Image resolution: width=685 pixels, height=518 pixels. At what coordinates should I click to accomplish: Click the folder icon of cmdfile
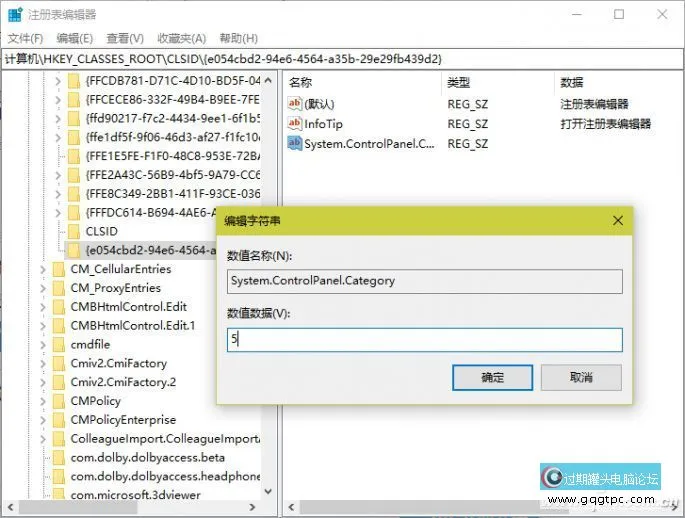[59, 344]
